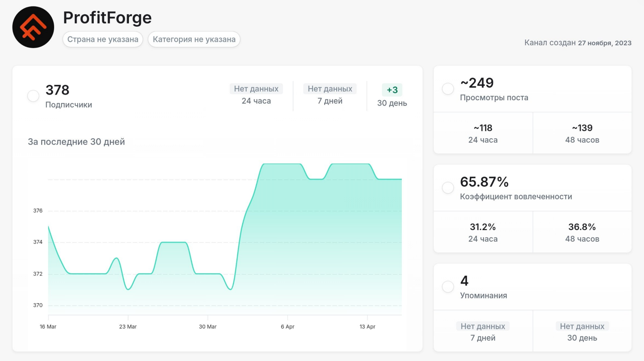Viewport: 644px width, 361px height.
Task: Select the Просмотры поста radio button
Action: pyautogui.click(x=448, y=89)
